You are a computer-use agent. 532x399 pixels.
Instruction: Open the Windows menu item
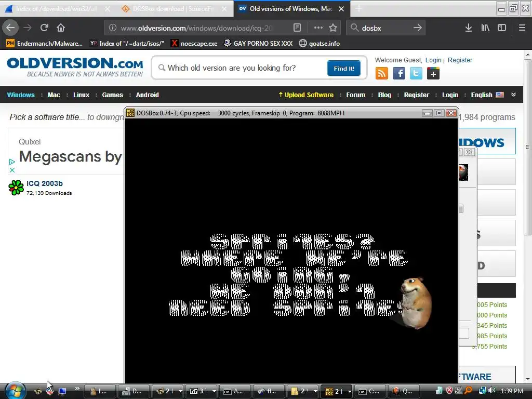coord(21,95)
